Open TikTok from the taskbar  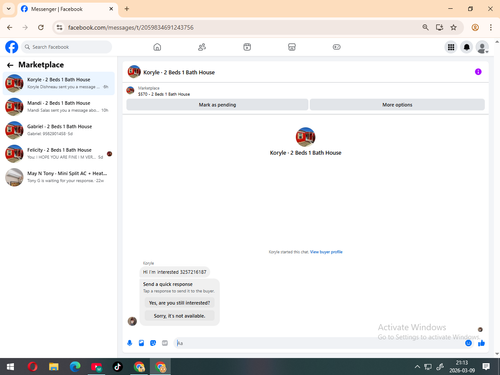(117, 367)
